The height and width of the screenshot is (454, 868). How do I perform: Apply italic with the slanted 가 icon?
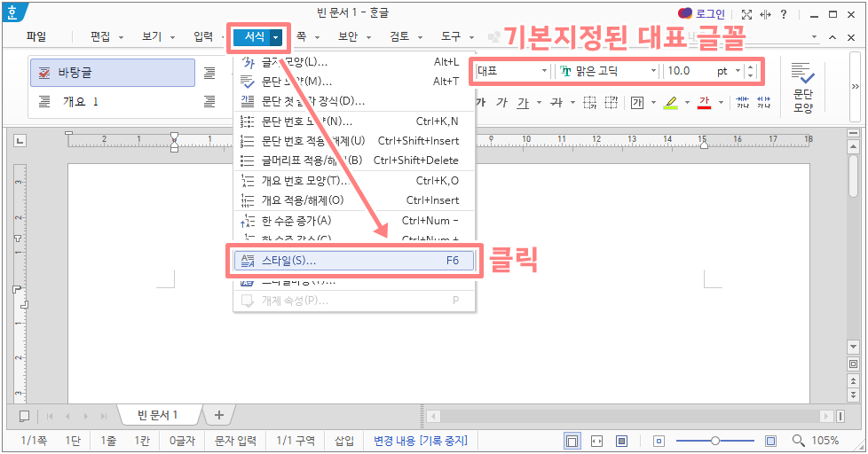501,102
